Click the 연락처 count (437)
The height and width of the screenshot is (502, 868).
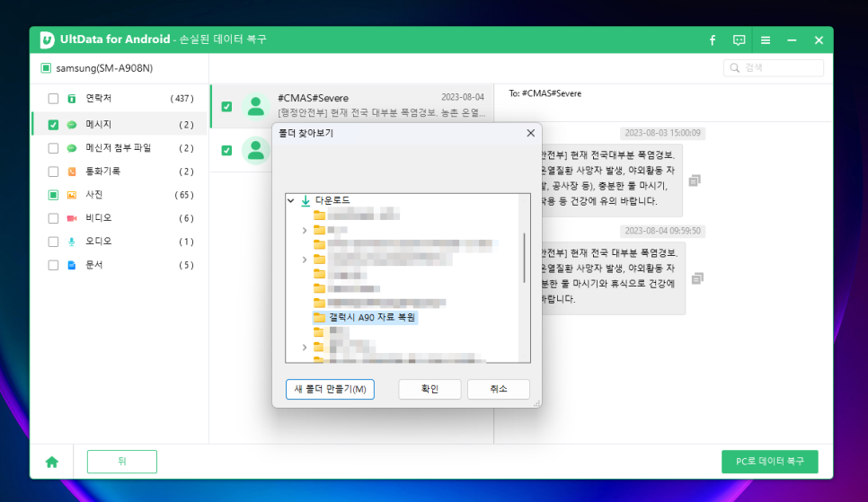coord(182,99)
